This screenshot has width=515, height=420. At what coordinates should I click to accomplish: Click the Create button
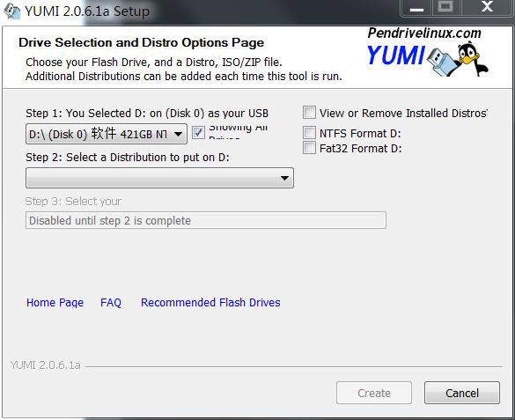(x=374, y=393)
